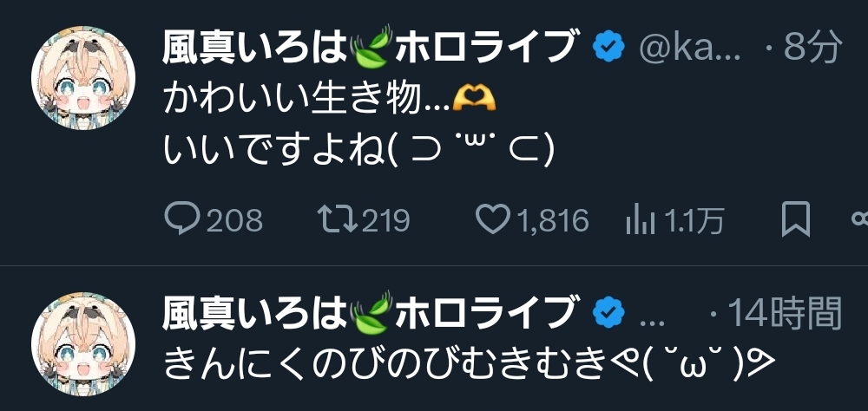The width and height of the screenshot is (868, 411).
Task: Click the 208 replies count
Action: click(x=234, y=221)
